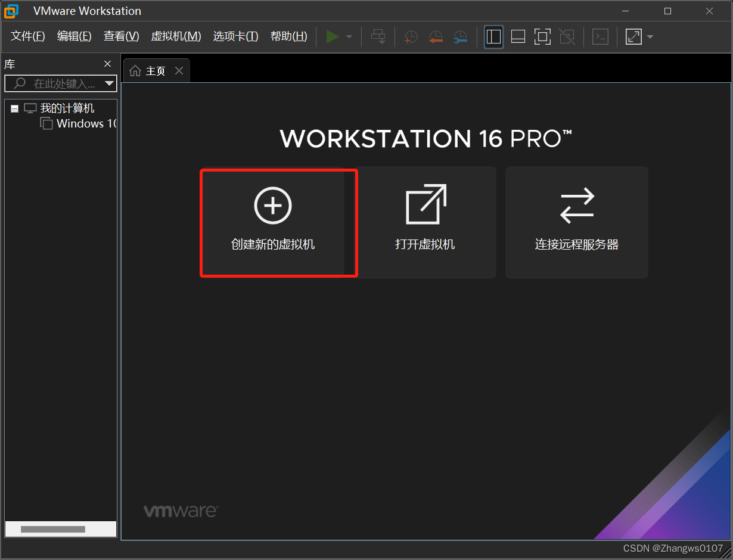Viewport: 733px width, 560px height.
Task: Click the revert to snapshot icon
Action: pyautogui.click(x=436, y=36)
